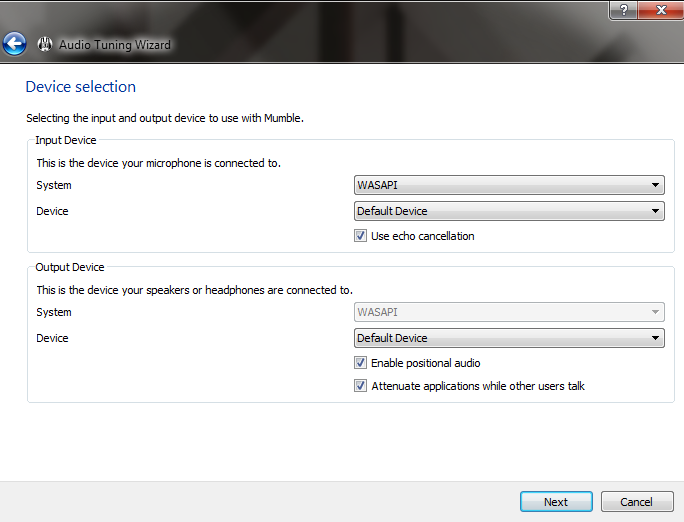This screenshot has height=522, width=684.
Task: Toggle the Use echo cancellation checkbox
Action: tap(361, 236)
